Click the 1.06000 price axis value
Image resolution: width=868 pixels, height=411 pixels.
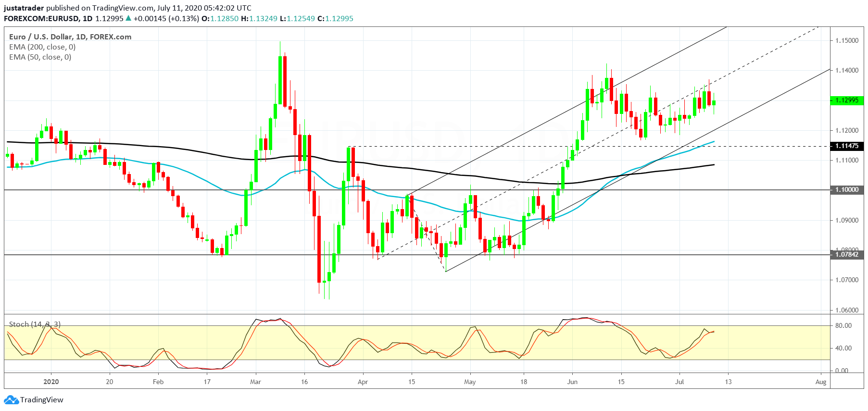[x=847, y=310]
